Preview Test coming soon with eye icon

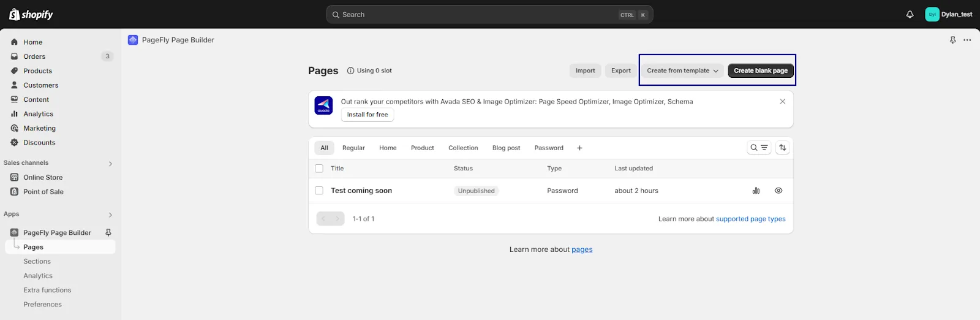coord(778,191)
